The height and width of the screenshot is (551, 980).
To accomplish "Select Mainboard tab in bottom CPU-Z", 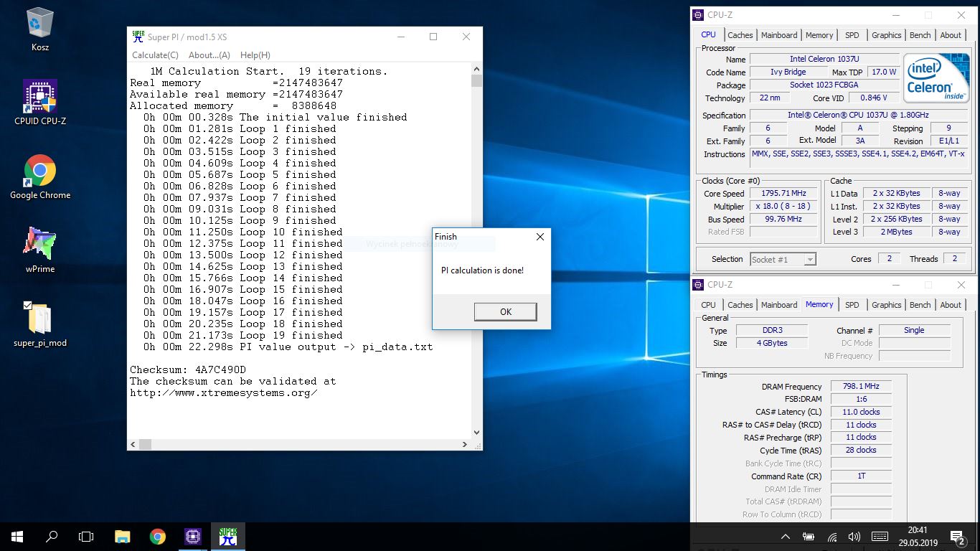I will click(779, 305).
